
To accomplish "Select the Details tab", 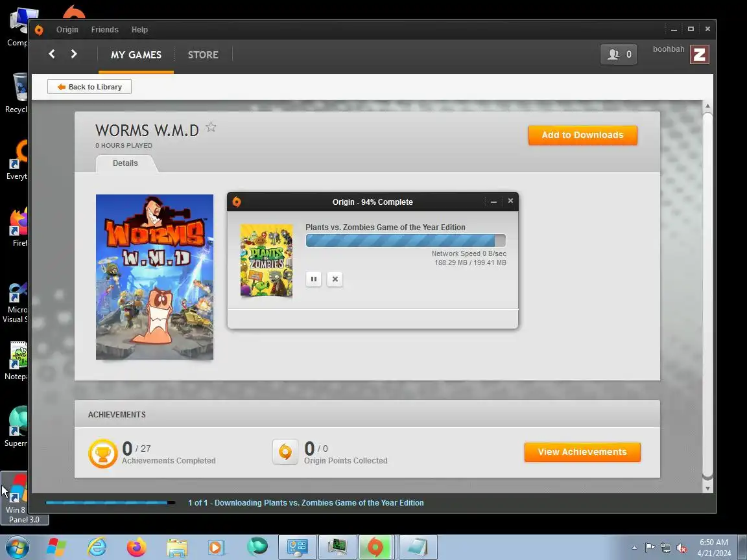I will (x=125, y=163).
